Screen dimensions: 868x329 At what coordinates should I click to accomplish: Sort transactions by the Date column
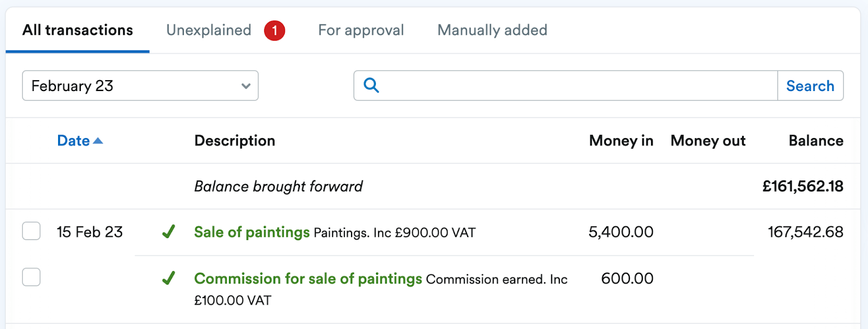pos(73,141)
